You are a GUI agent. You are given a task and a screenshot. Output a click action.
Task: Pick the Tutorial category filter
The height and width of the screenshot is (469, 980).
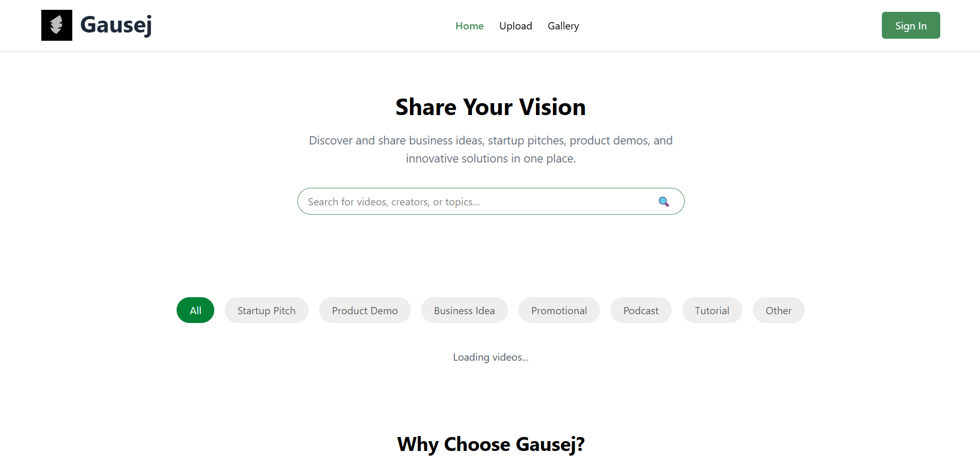(x=712, y=311)
